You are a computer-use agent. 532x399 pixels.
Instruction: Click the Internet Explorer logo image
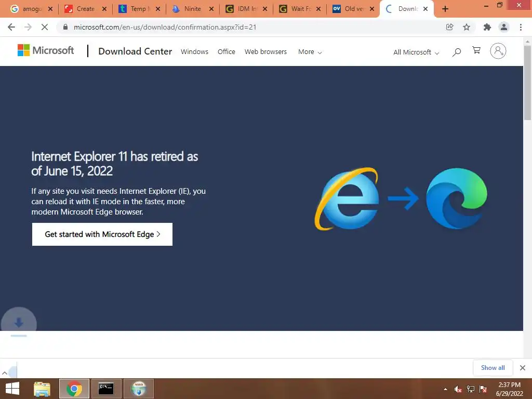pos(347,199)
